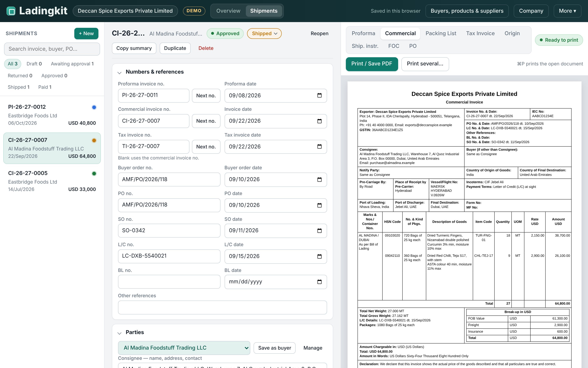Click the Search invoice, buyer, PO field
The width and height of the screenshot is (588, 368).
pyautogui.click(x=52, y=49)
